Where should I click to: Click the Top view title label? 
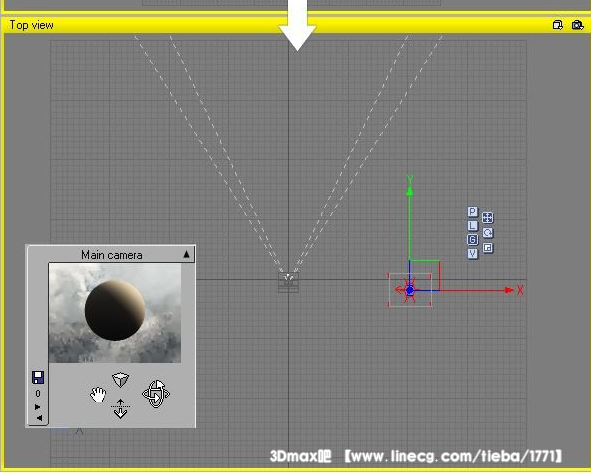click(31, 25)
